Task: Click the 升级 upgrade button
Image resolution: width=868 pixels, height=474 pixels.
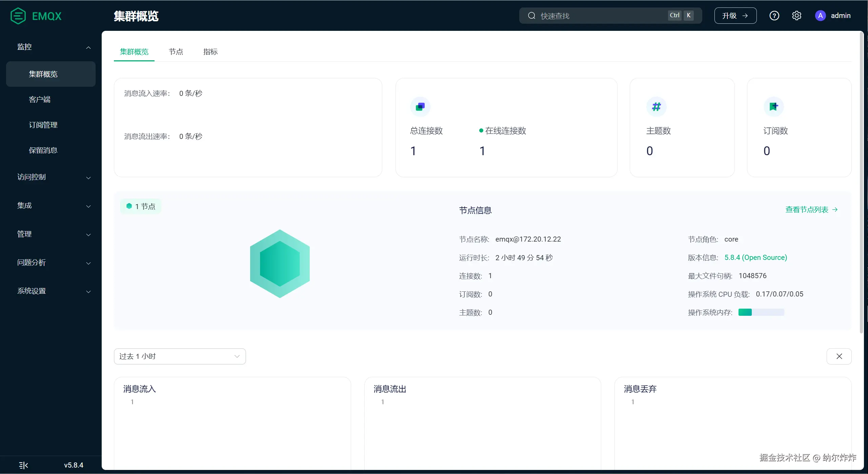Action: 735,16
